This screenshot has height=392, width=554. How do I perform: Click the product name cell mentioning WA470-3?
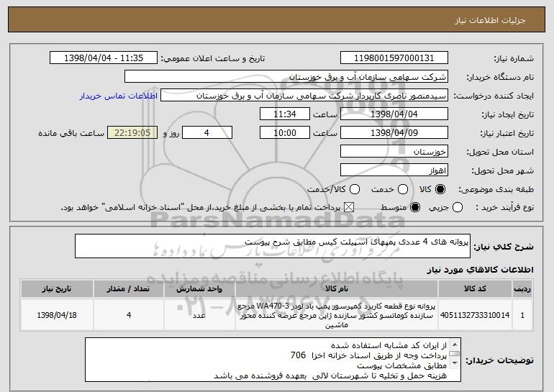(337, 315)
